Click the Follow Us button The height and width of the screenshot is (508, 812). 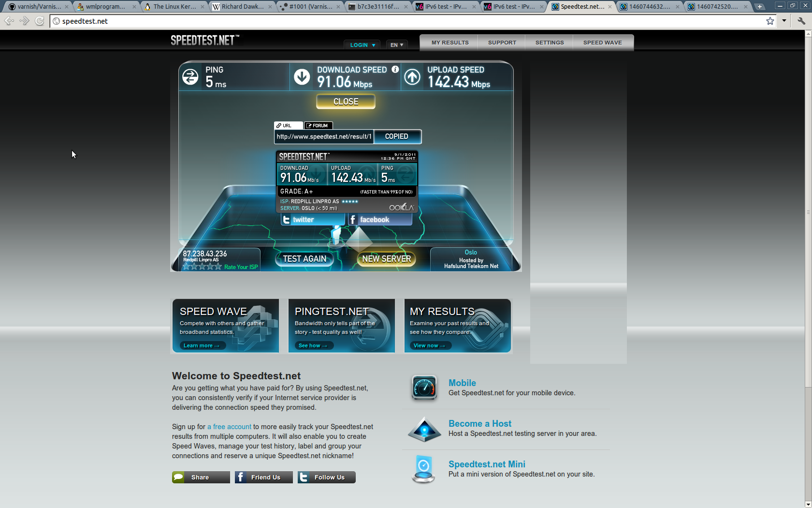click(327, 477)
